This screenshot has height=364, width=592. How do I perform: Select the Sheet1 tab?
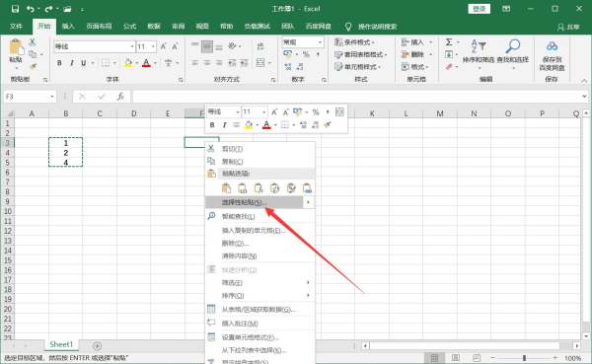coord(61,344)
